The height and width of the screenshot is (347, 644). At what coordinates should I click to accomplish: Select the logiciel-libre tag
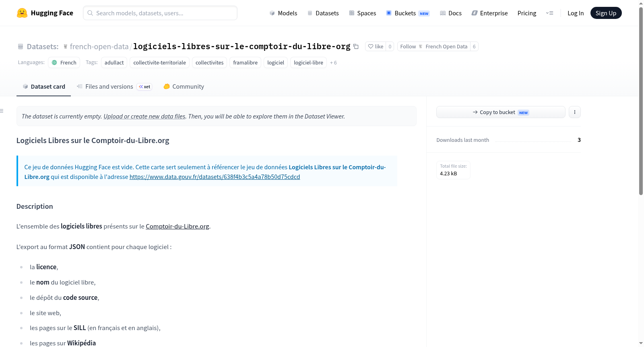point(308,62)
